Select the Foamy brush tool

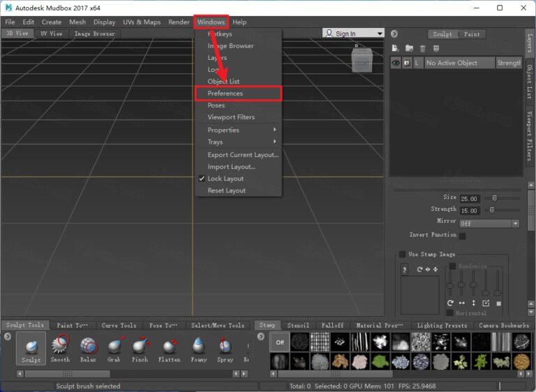[199, 348]
